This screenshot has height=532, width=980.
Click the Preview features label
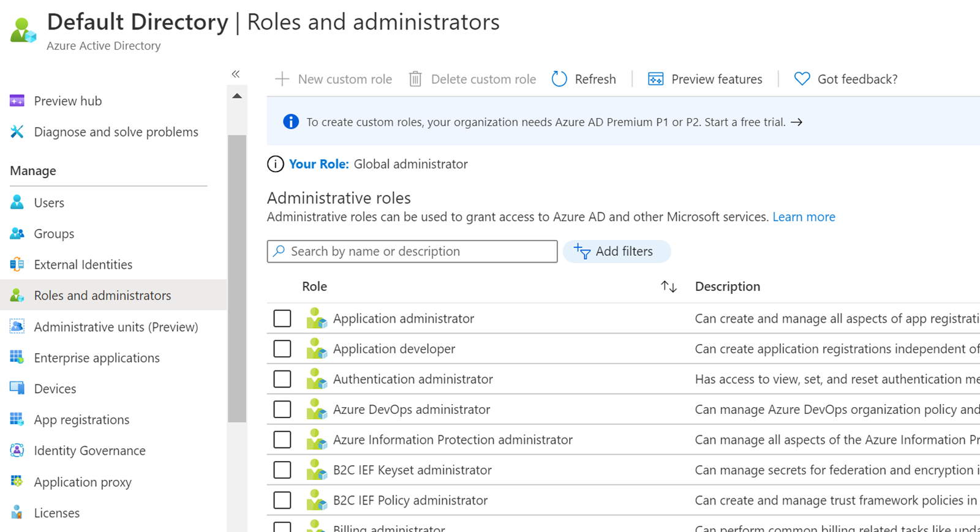click(717, 79)
